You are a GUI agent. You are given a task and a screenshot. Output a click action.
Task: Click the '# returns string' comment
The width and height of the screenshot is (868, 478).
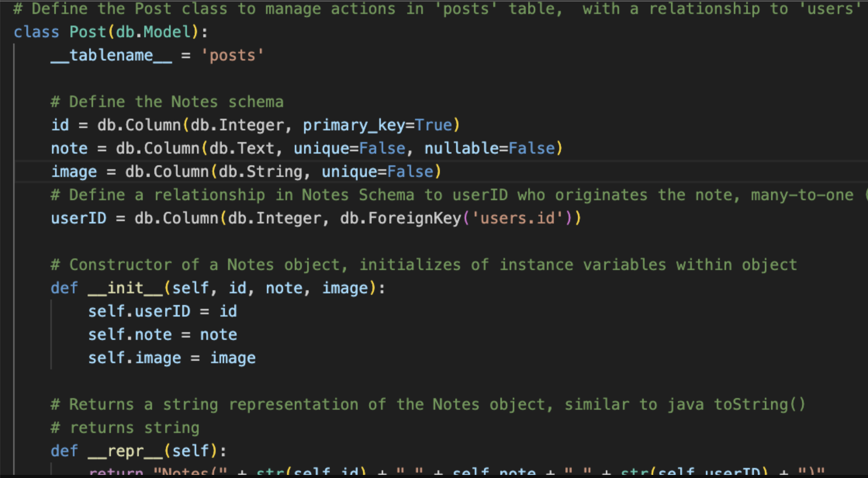coord(125,428)
